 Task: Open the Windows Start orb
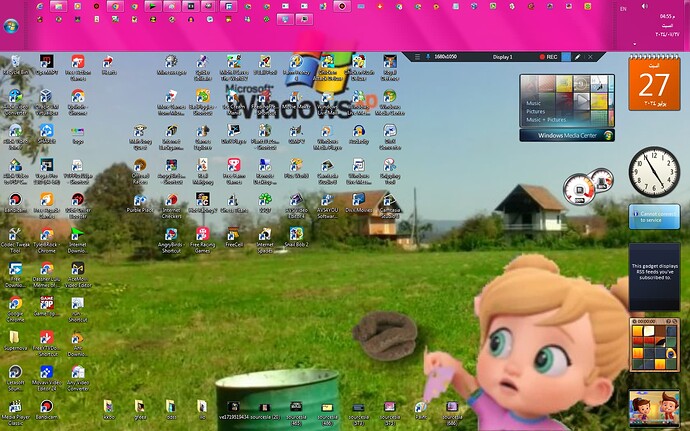coord(11,26)
